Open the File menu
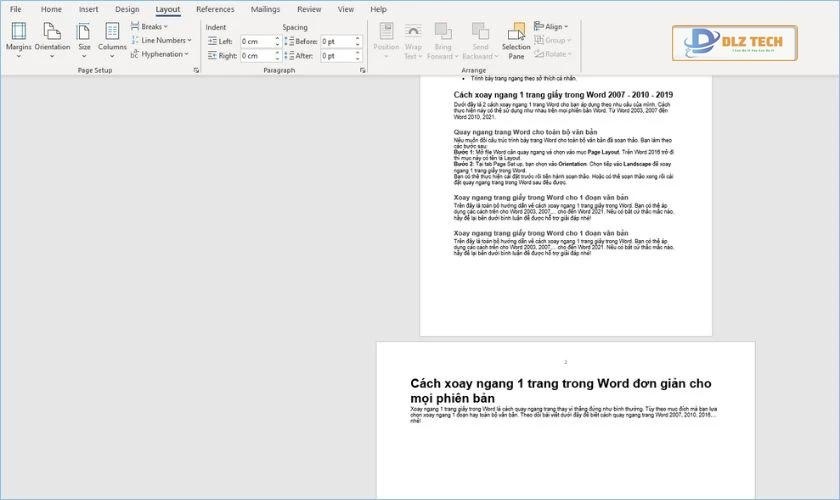Screen dimensions: 840x500 pos(15,9)
